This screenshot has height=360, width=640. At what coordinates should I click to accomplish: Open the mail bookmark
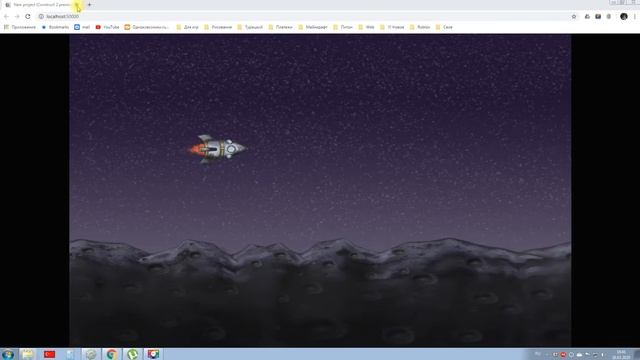coord(82,27)
